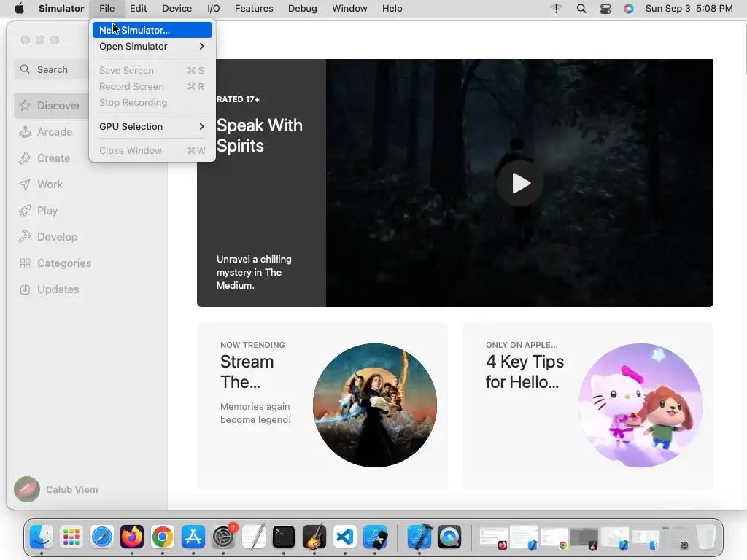Open the File menu

pos(107,9)
